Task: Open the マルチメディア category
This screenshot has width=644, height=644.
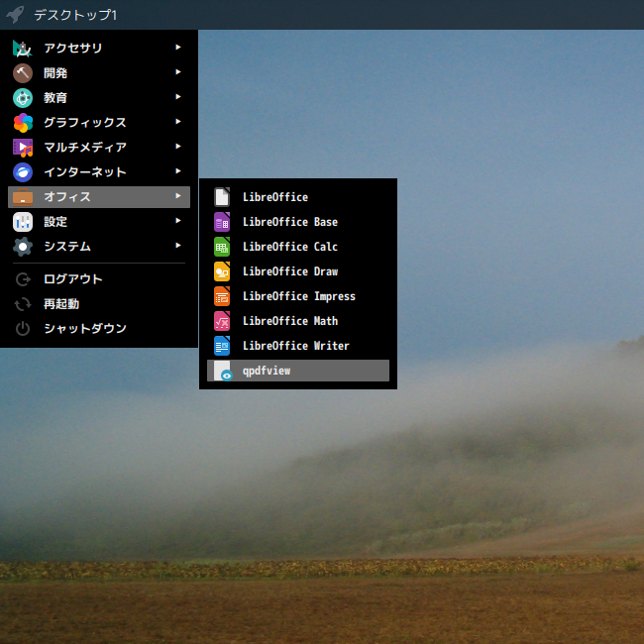Action: 99,147
